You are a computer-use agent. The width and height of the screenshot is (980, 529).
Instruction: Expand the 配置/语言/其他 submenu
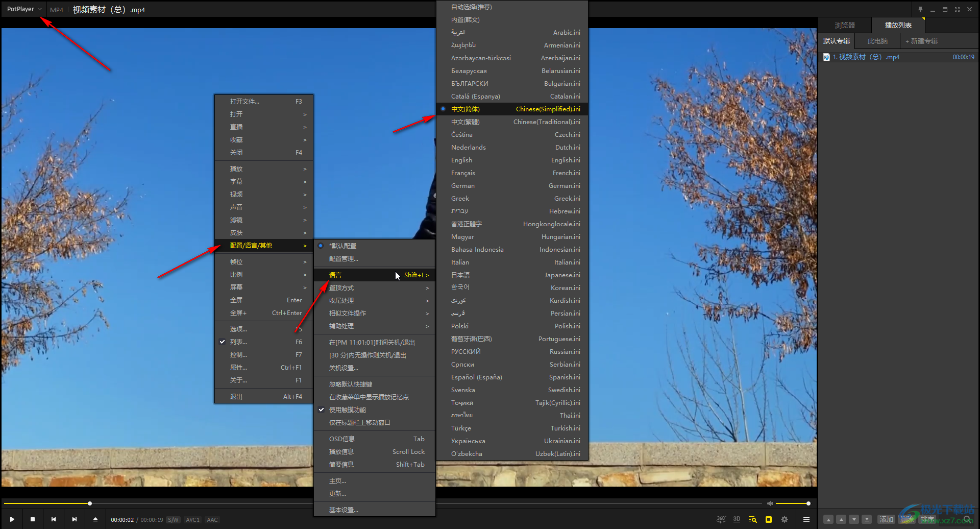pyautogui.click(x=264, y=246)
